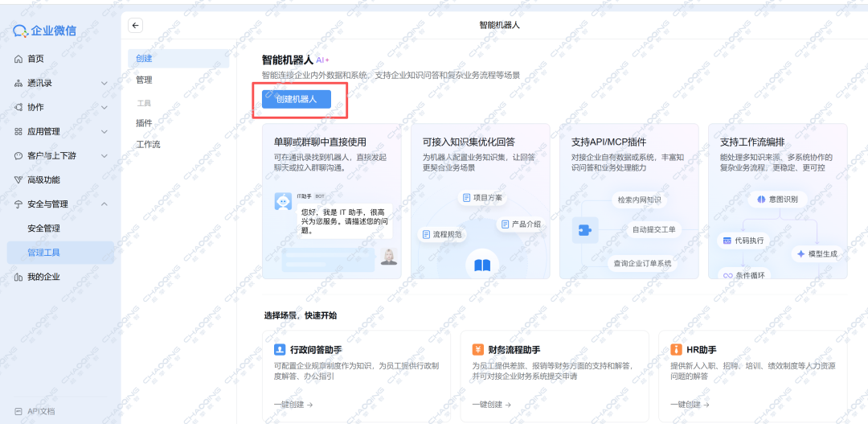The width and height of the screenshot is (868, 424).
Task: Expand the 协作 sidebar section
Action: (x=104, y=108)
